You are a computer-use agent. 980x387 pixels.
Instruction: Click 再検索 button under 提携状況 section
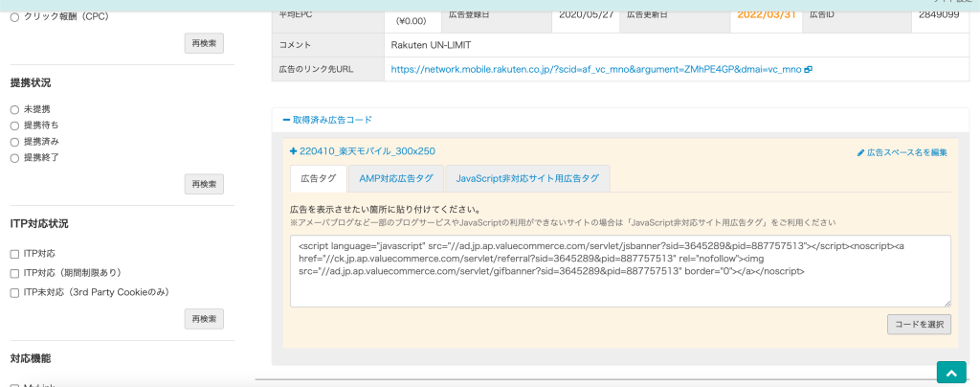pyautogui.click(x=204, y=185)
